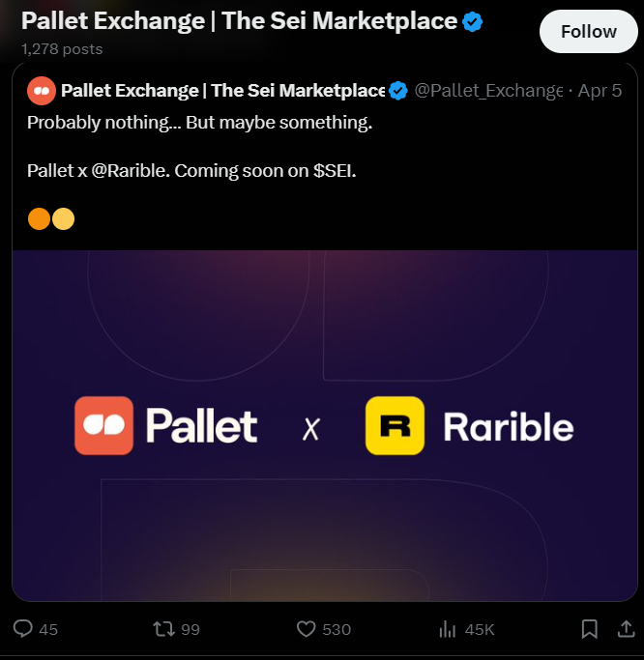This screenshot has height=660, width=644.
Task: Like the tweet with heart icon
Action: click(x=306, y=629)
